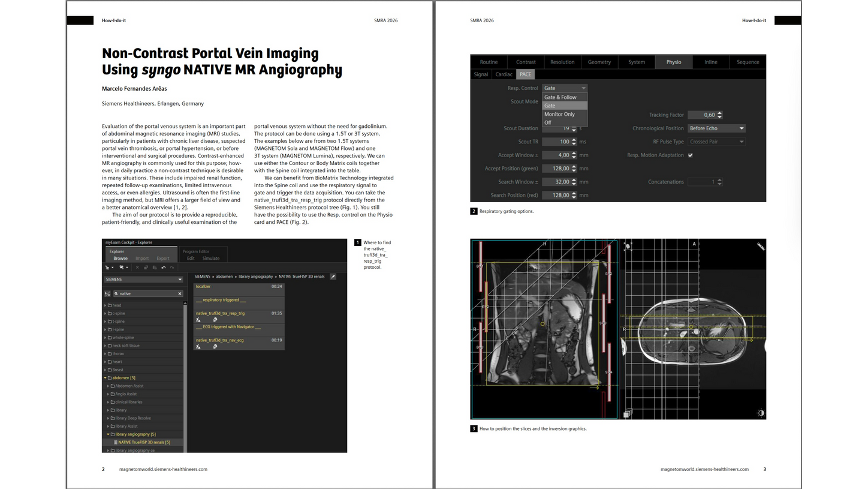This screenshot has height=489, width=868.
Task: Open the Sequence tab
Action: [x=748, y=62]
